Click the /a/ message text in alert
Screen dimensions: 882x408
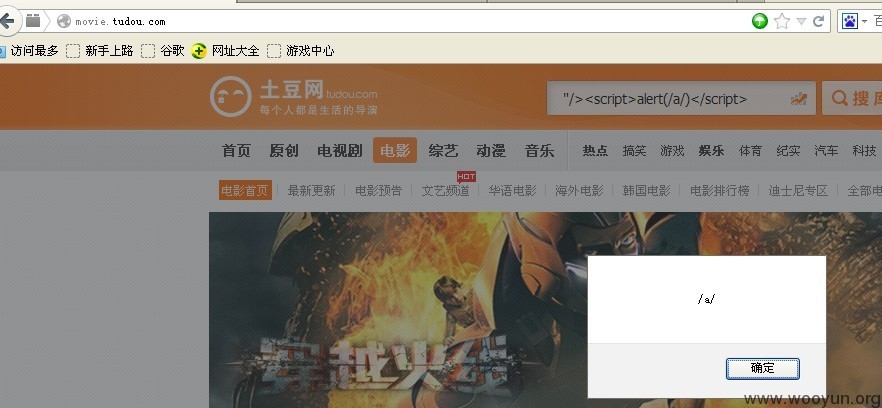coord(706,299)
